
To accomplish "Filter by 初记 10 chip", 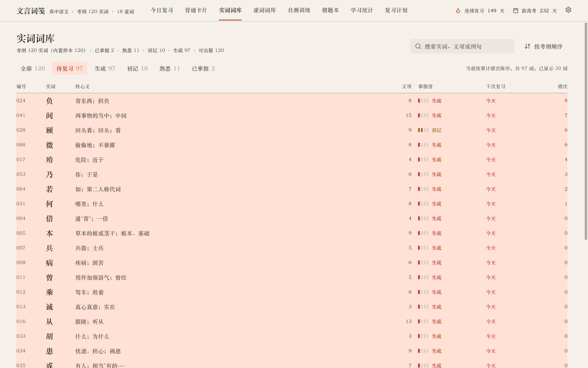I will pyautogui.click(x=137, y=68).
